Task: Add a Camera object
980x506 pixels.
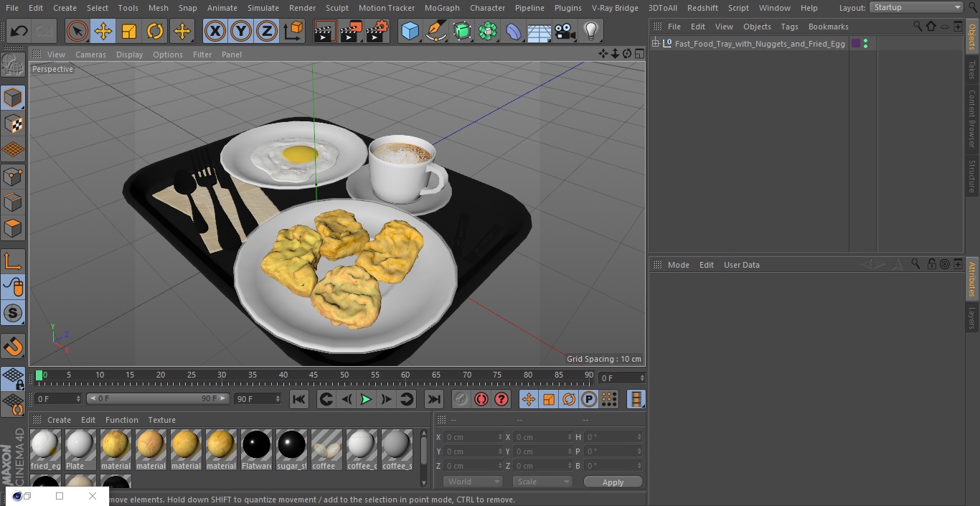Action: click(565, 31)
